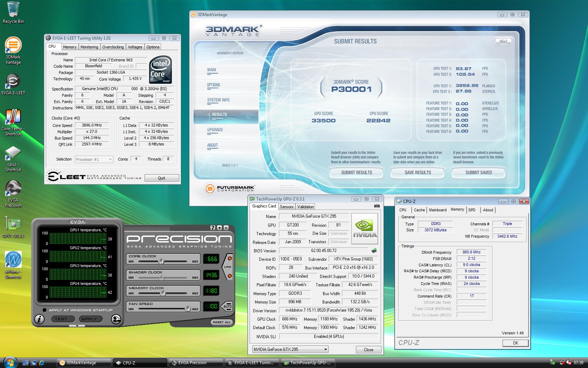Open the Overclocking tab in E-LEET
Image resolution: width=588 pixels, height=368 pixels.
tap(113, 47)
